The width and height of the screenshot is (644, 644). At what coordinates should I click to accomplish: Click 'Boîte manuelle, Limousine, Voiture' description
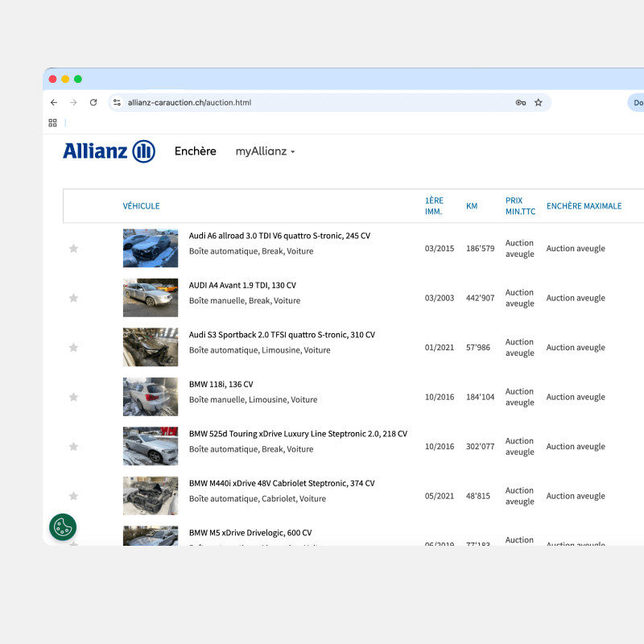click(254, 399)
